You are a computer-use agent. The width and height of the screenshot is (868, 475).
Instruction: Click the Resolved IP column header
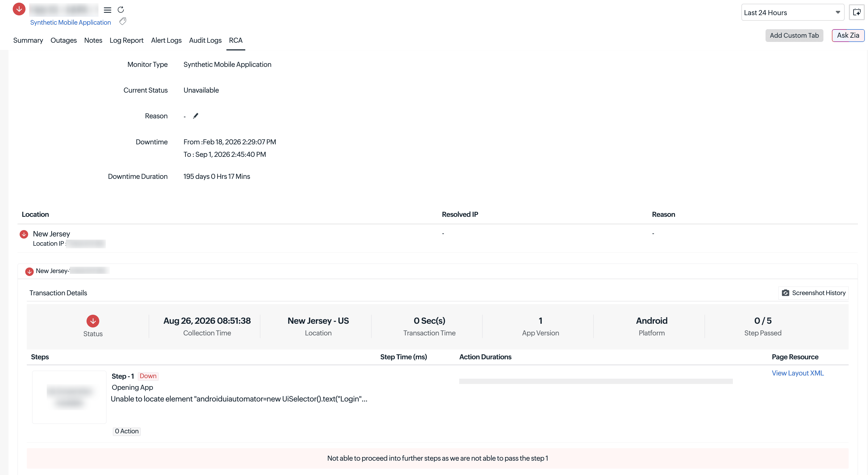460,215
